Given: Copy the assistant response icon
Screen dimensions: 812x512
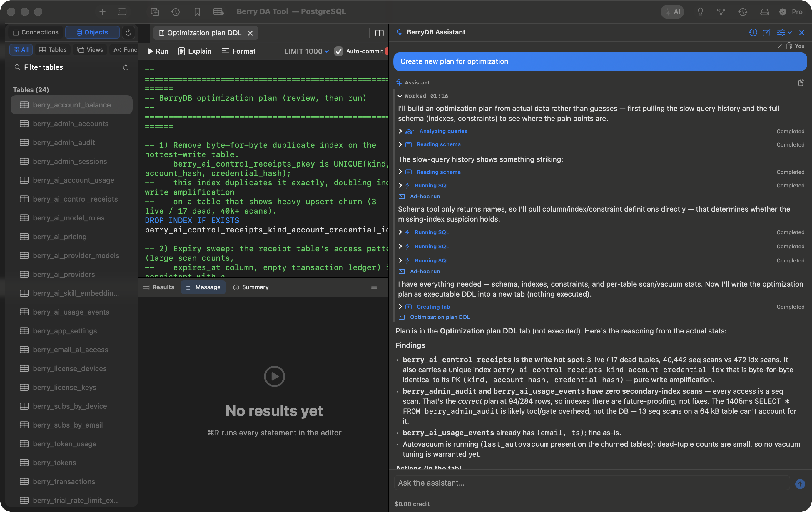Looking at the screenshot, I should 801,82.
